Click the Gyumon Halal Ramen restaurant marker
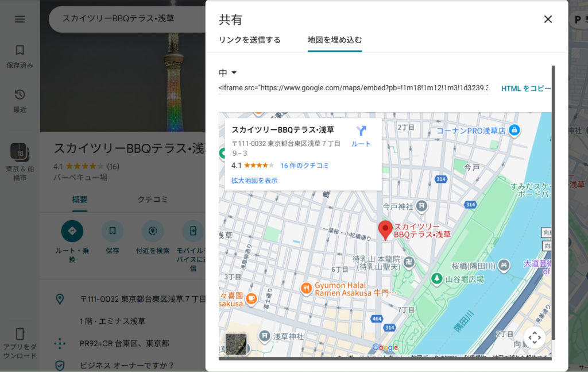 click(306, 287)
